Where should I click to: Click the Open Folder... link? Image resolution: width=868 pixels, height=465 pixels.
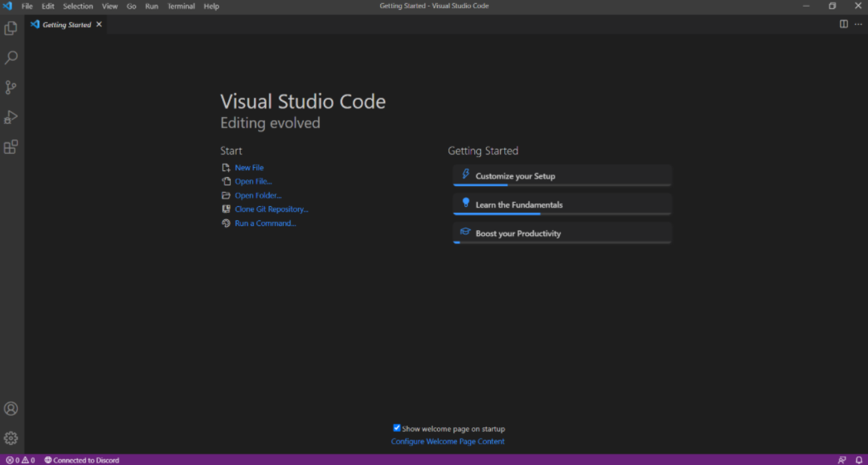258,196
